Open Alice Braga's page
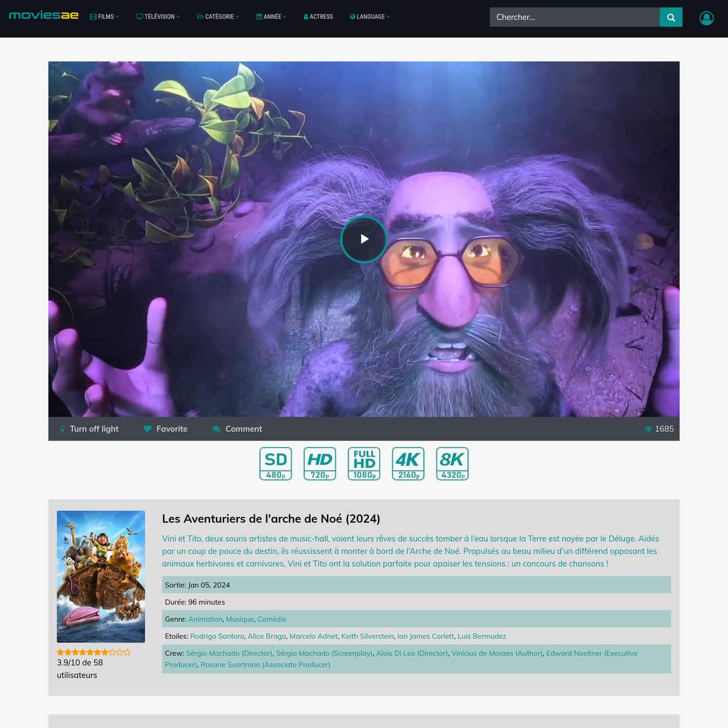 [x=267, y=636]
